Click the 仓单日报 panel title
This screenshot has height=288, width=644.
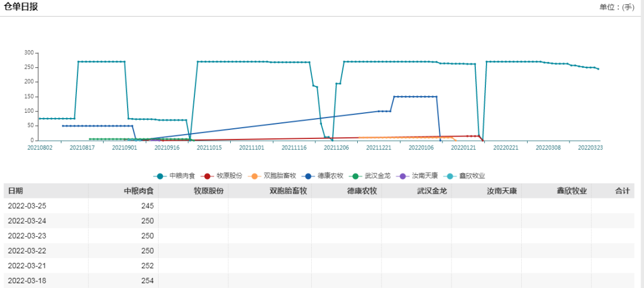pyautogui.click(x=21, y=7)
